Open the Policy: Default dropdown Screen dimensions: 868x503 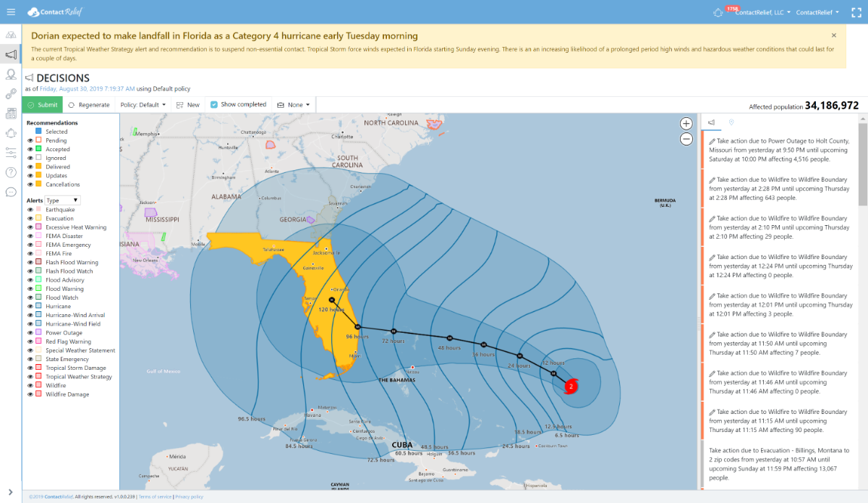coord(143,105)
